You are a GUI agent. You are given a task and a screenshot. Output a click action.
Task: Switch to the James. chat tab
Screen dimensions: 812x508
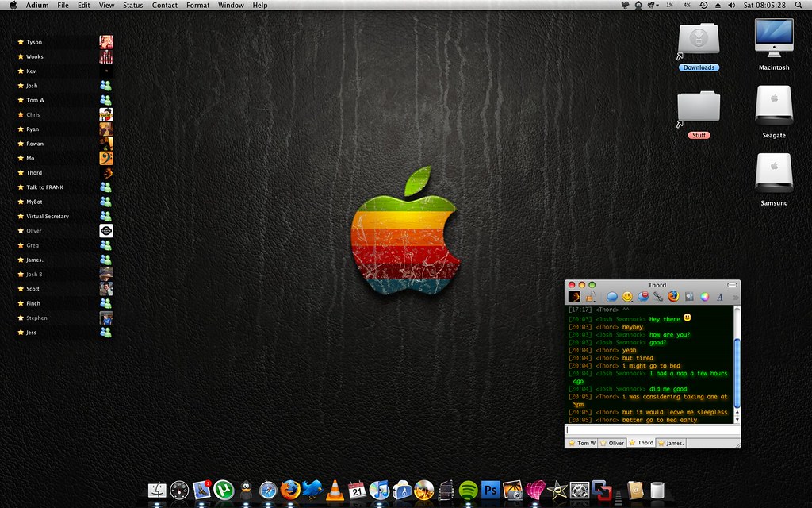click(x=671, y=443)
